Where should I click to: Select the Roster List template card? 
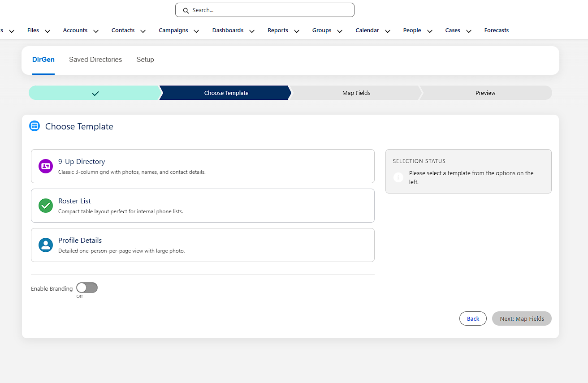coord(203,206)
